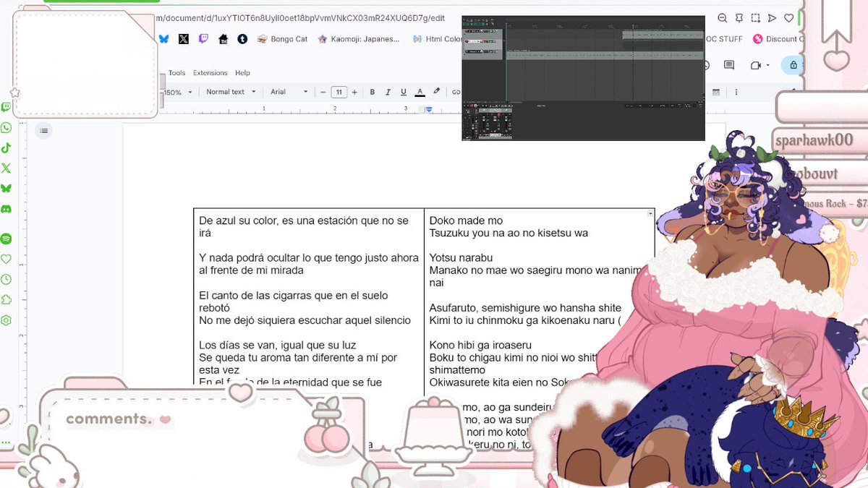Toggle bold formatting

[x=372, y=92]
